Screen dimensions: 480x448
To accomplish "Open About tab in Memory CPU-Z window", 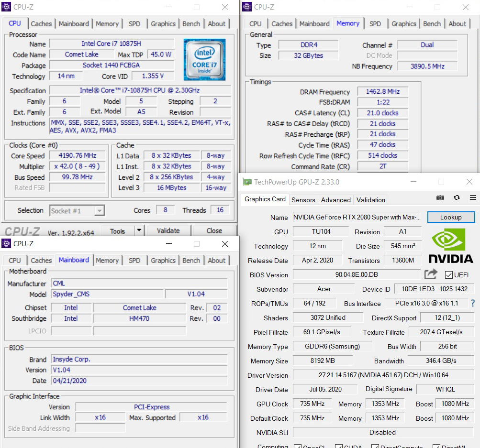I will pyautogui.click(x=458, y=24).
